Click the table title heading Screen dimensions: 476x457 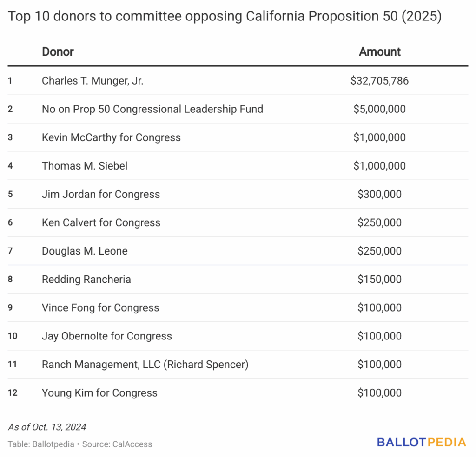(225, 17)
